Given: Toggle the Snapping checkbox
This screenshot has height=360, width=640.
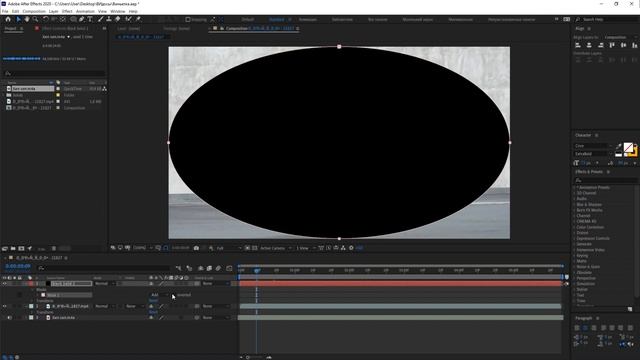Looking at the screenshot, I should [188, 19].
